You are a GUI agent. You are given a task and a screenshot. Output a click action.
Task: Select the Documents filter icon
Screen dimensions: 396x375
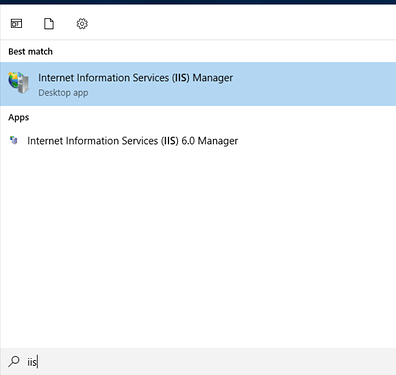click(49, 24)
